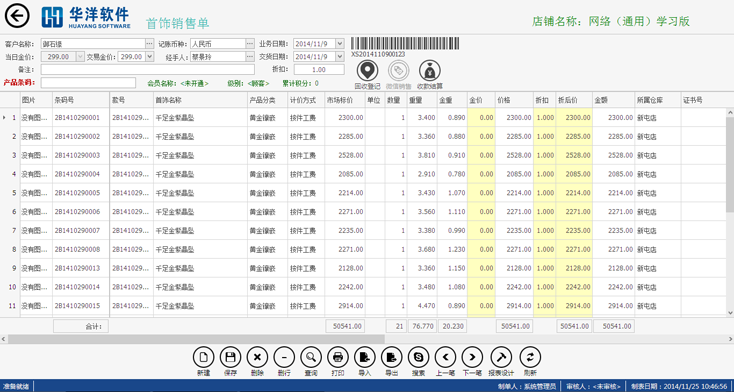Click the 条码号 column header

pos(81,100)
